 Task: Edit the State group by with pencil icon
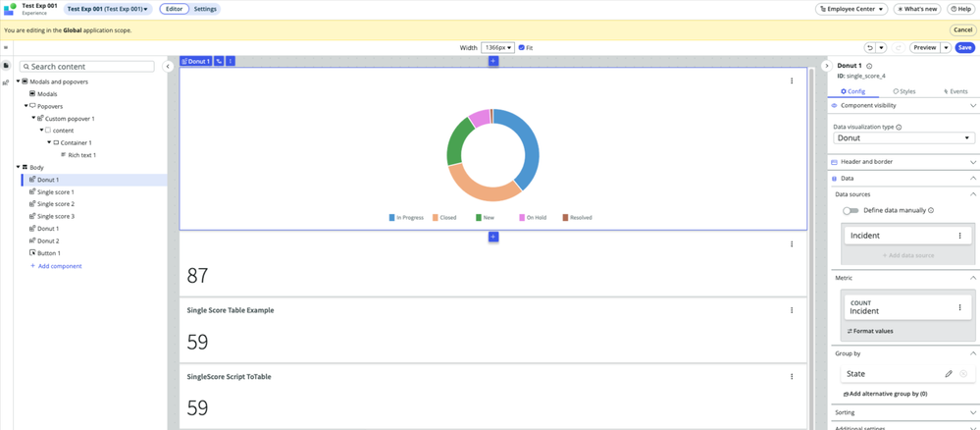click(949, 374)
